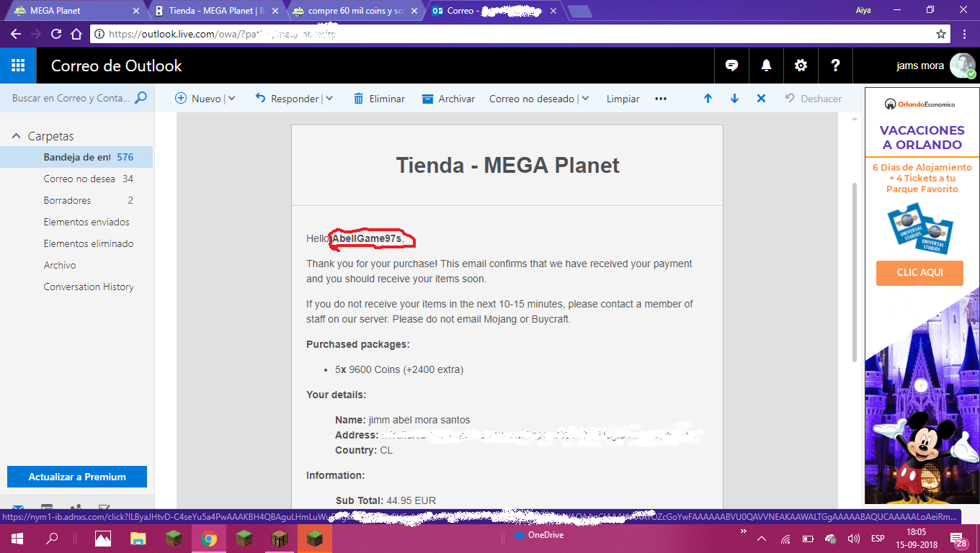Switch to the Tienda - MEGA Planet tab
The width and height of the screenshot is (980, 553).
(x=215, y=11)
